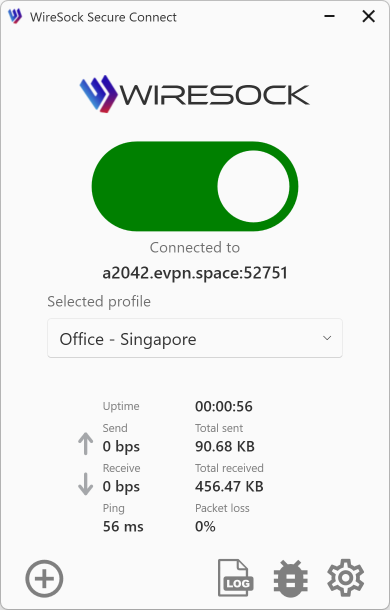This screenshot has width=390, height=610.
Task: Click server address a2042.evpn.space:52751
Action: (195, 273)
